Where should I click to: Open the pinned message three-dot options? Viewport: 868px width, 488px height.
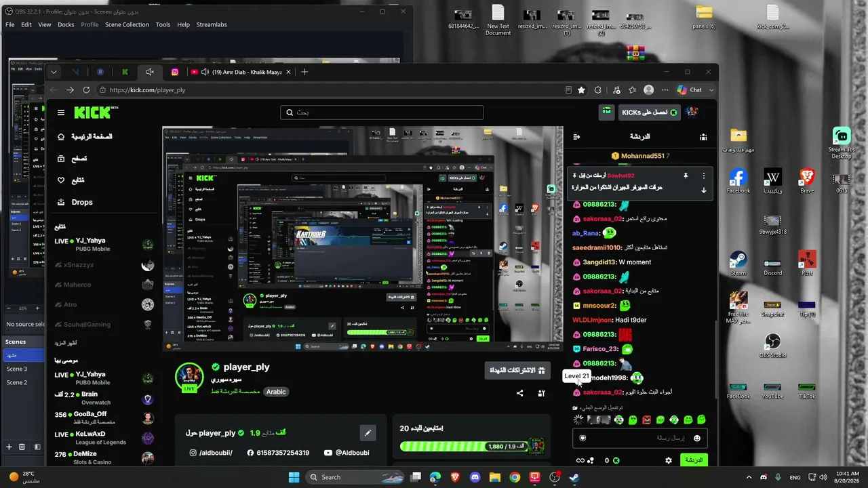[704, 176]
